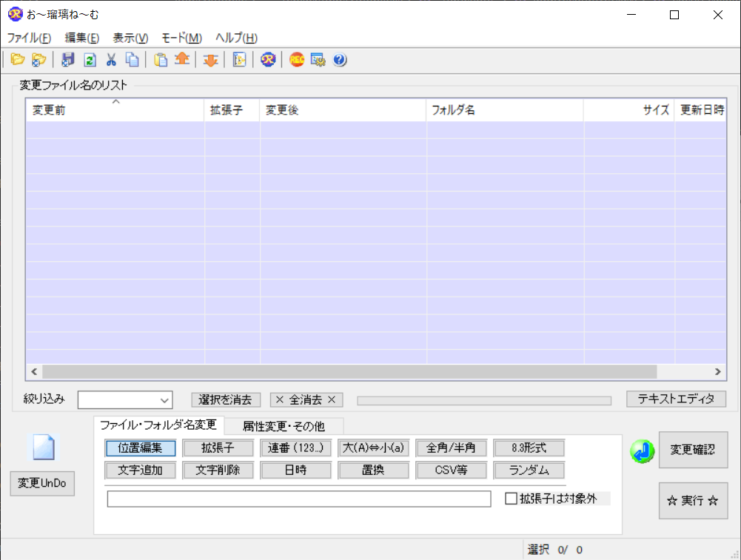The height and width of the screenshot is (560, 741).
Task: Expand the 絞り込み filter dropdown
Action: pos(164,400)
